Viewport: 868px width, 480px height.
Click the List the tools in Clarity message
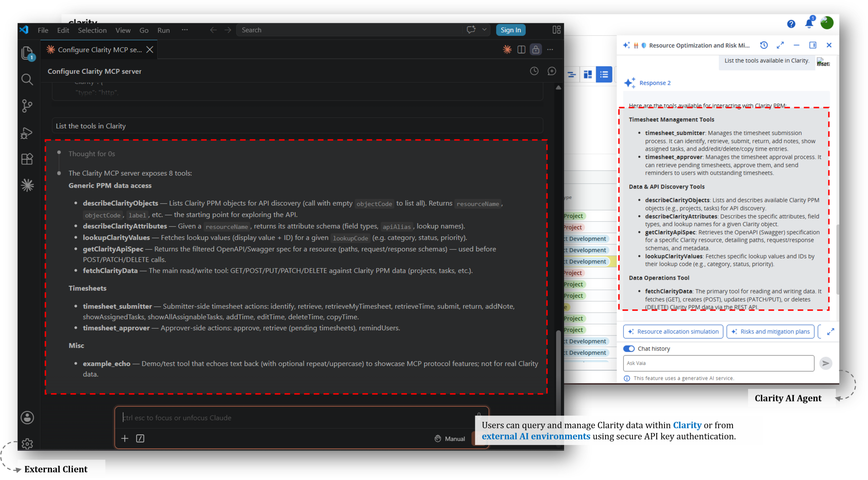[297, 126]
